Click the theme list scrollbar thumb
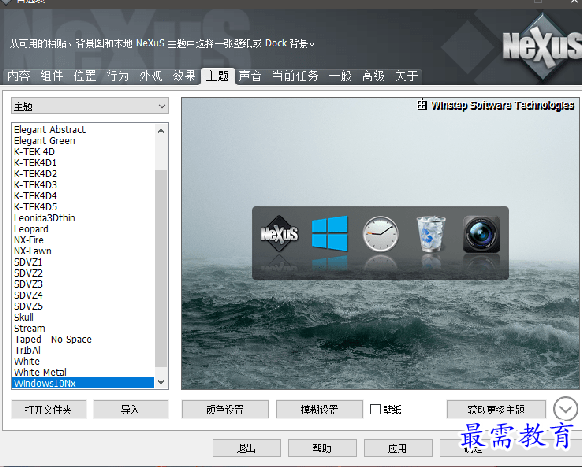582x467 pixels. click(161, 268)
